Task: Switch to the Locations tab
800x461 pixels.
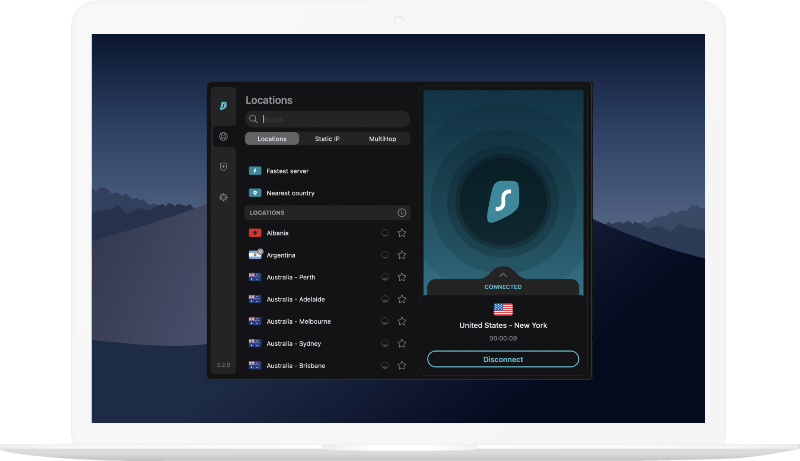Action: [272, 139]
